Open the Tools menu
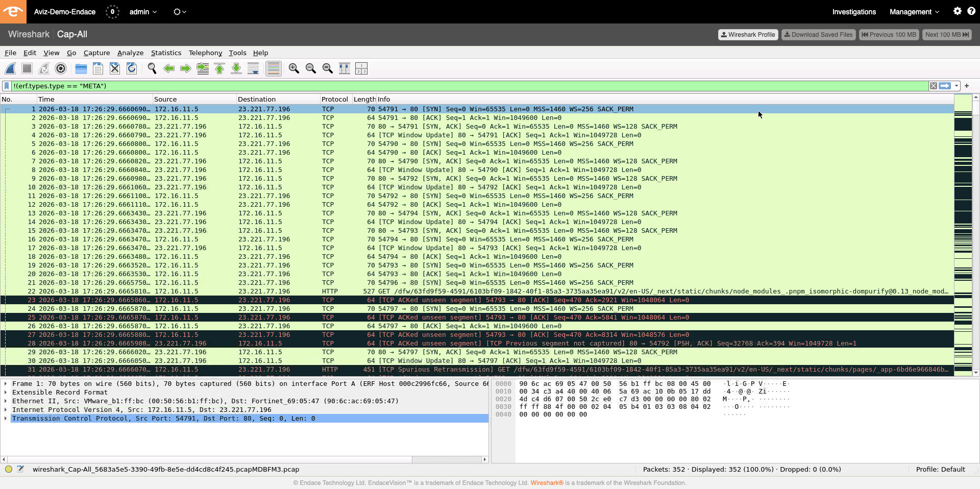The image size is (980, 489). point(237,53)
